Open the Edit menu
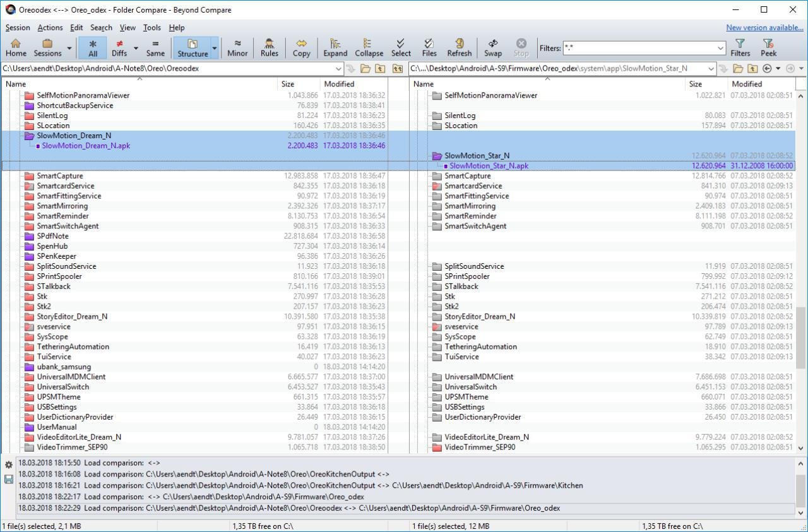Viewport: 808px width, 532px height. click(76, 28)
